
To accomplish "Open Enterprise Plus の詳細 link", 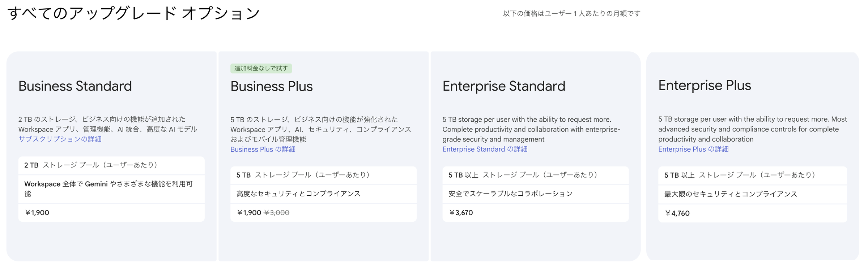I will [693, 149].
